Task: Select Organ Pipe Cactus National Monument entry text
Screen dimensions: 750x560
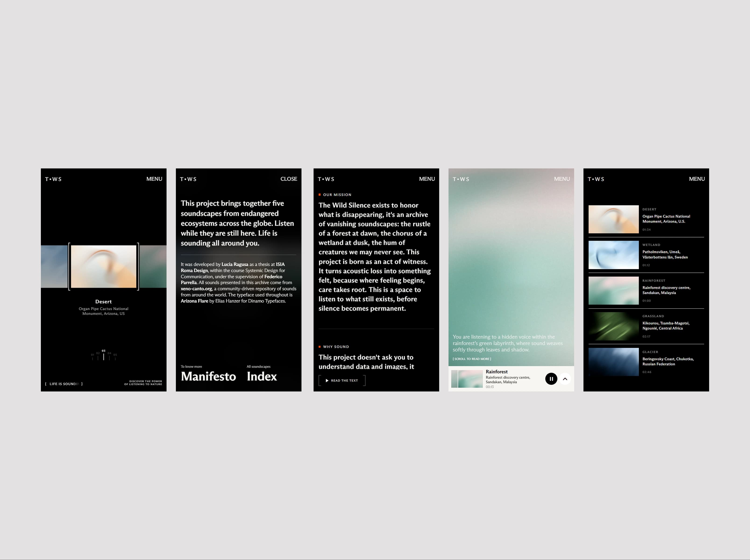Action: (x=666, y=219)
